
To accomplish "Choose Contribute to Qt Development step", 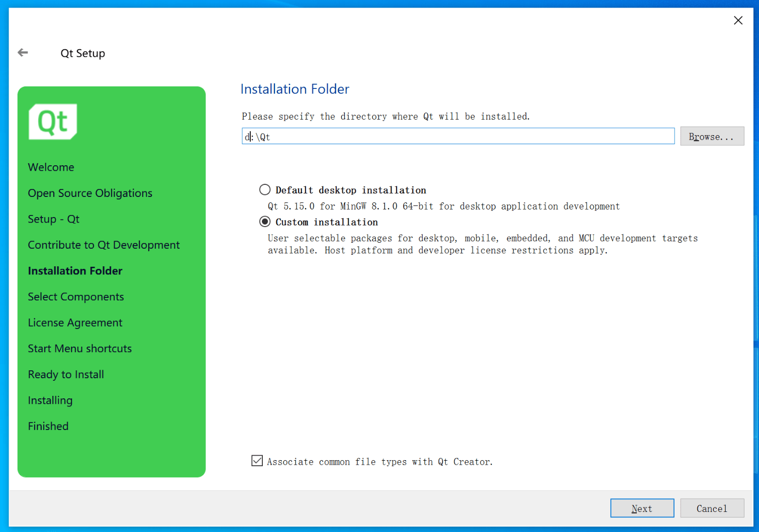I will coord(104,245).
